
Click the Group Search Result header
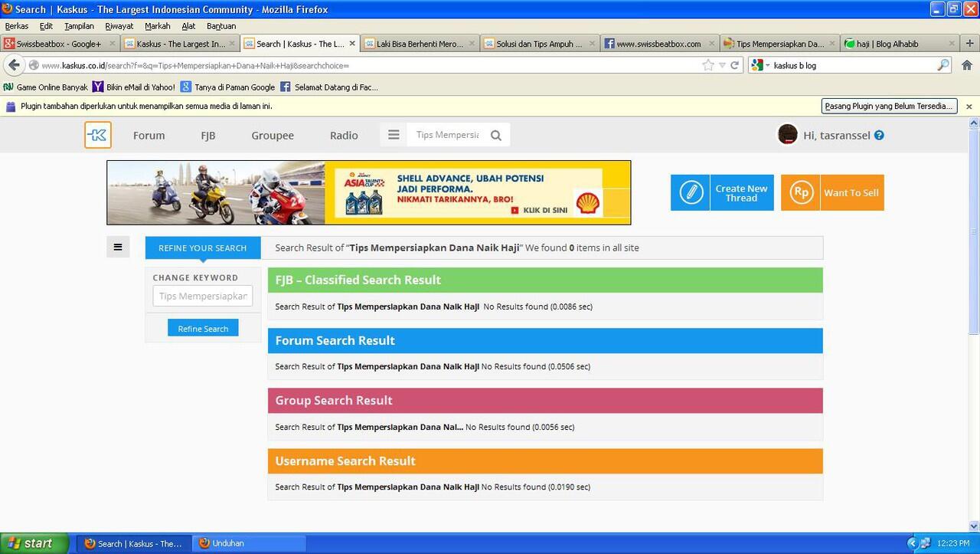545,400
